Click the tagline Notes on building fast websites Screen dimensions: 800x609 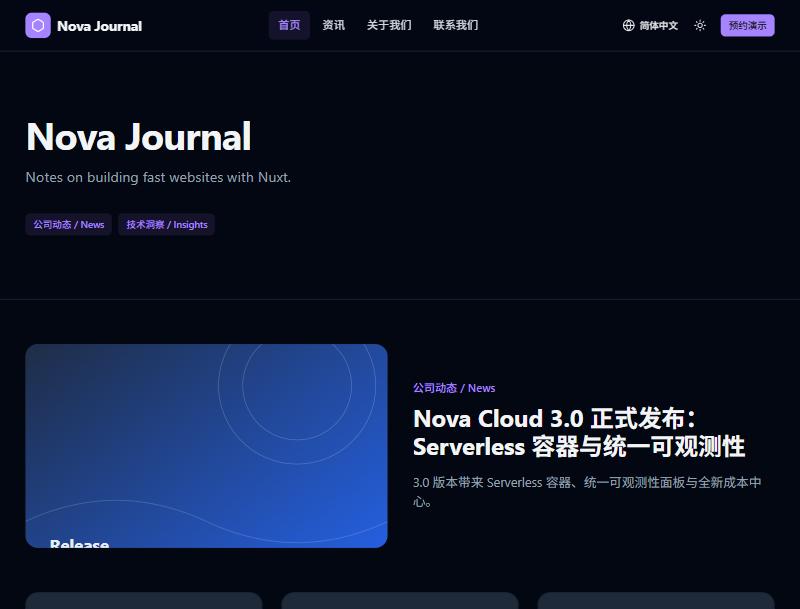pos(158,177)
